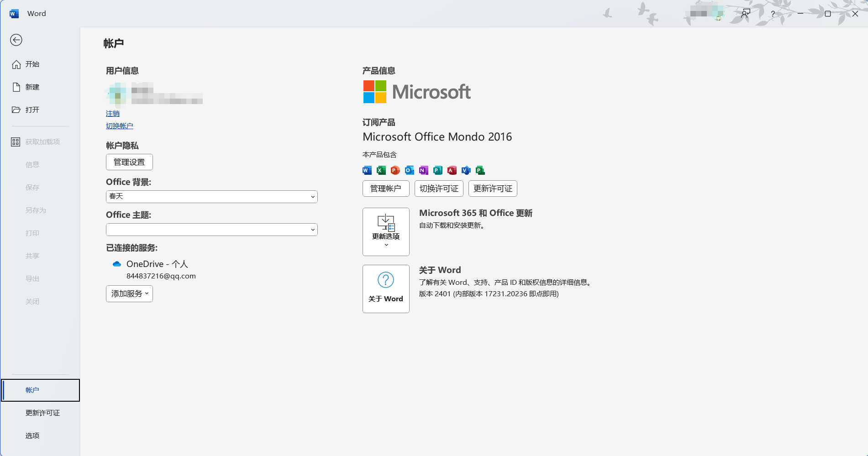This screenshot has width=868, height=456.
Task: Click the Visio icon in included products
Action: point(466,171)
